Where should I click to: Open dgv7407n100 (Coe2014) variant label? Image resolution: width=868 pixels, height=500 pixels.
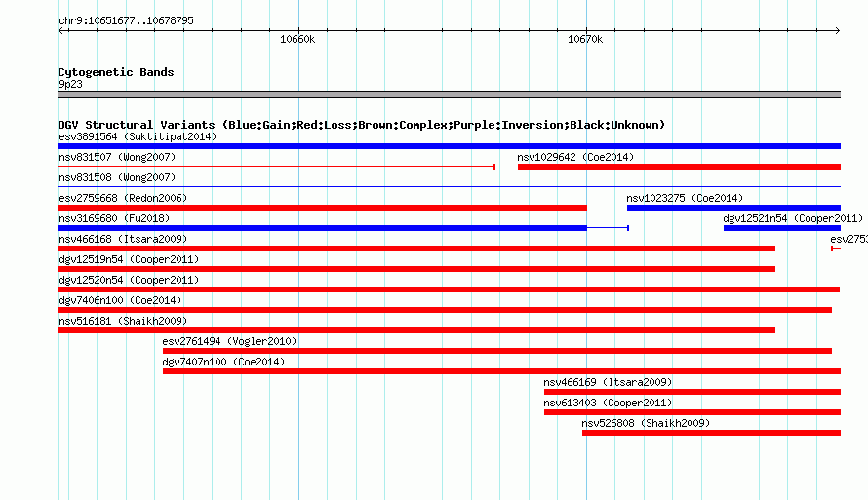pos(223,362)
